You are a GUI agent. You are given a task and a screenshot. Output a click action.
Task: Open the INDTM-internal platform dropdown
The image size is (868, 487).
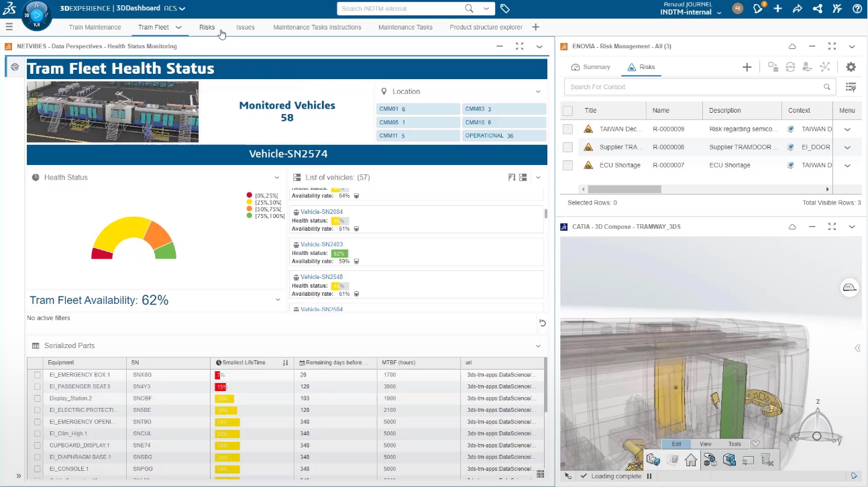(x=719, y=13)
